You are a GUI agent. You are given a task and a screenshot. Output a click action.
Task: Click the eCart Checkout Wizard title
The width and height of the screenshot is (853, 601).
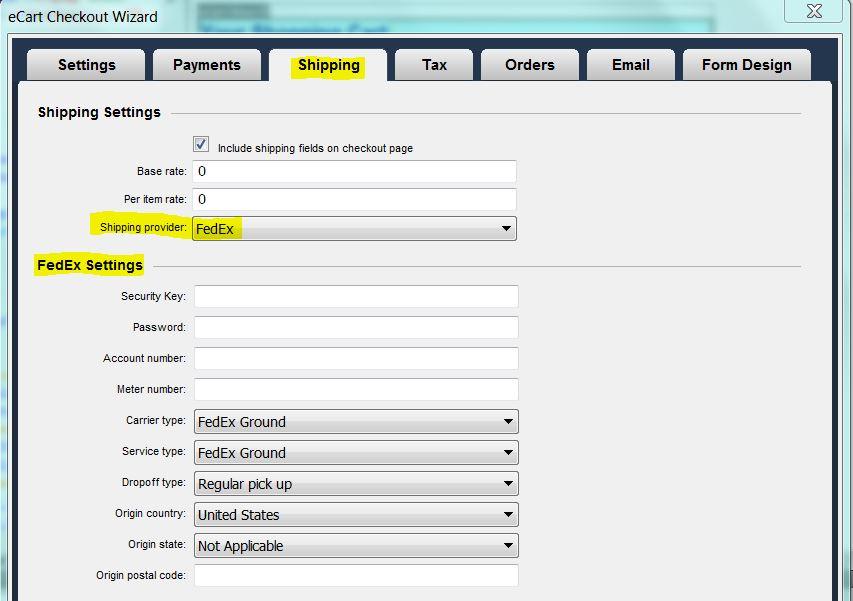click(x=83, y=17)
